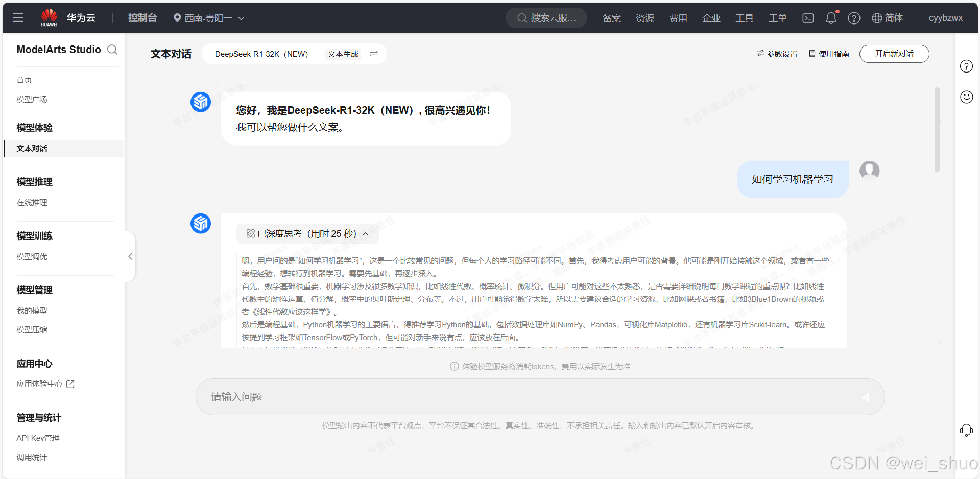The width and height of the screenshot is (980, 479).
Task: Go to 首页 in the sidebar
Action: click(25, 80)
